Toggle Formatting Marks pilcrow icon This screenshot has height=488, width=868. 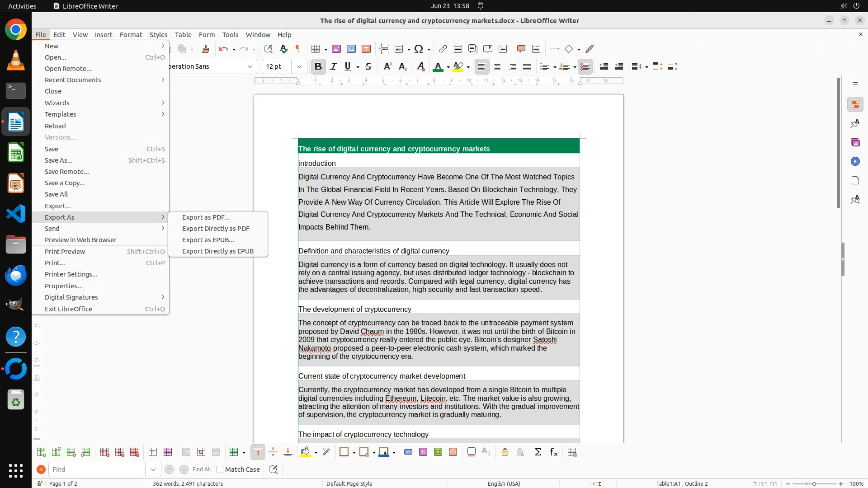[x=298, y=49]
